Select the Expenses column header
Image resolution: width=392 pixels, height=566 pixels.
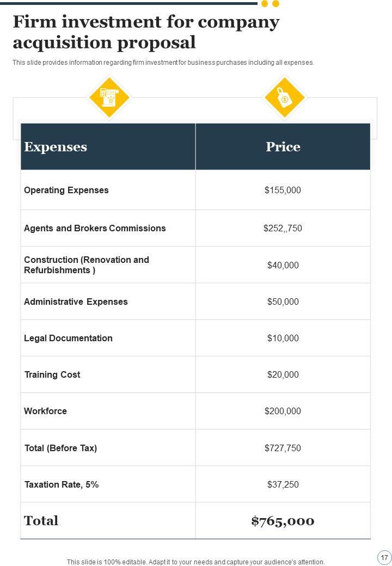[x=56, y=147]
